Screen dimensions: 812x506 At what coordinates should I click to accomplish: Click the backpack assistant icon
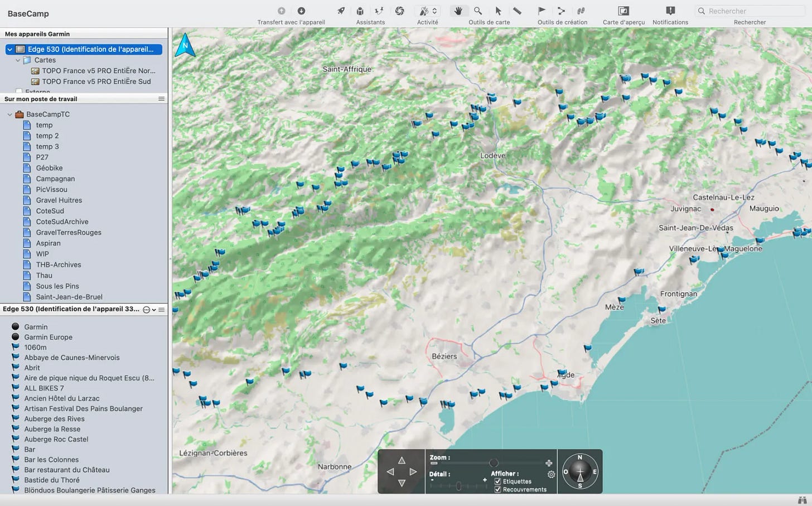[x=360, y=11]
